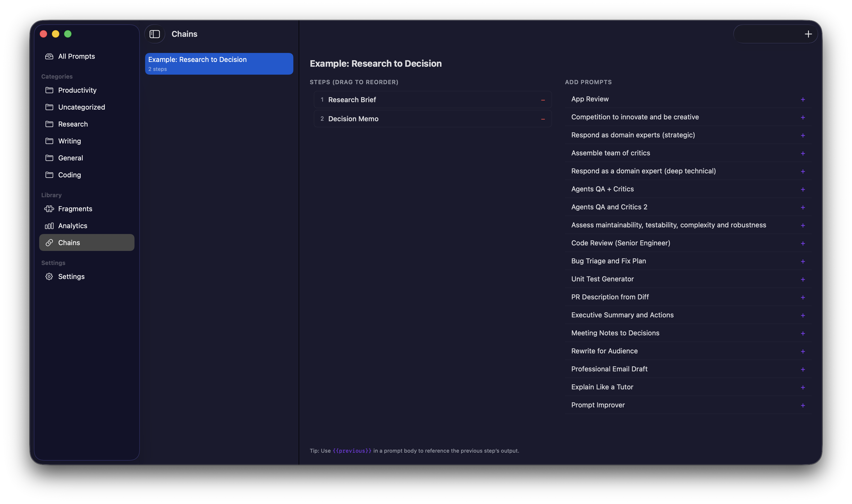The image size is (852, 504).
Task: Click the General folder icon
Action: (x=49, y=157)
